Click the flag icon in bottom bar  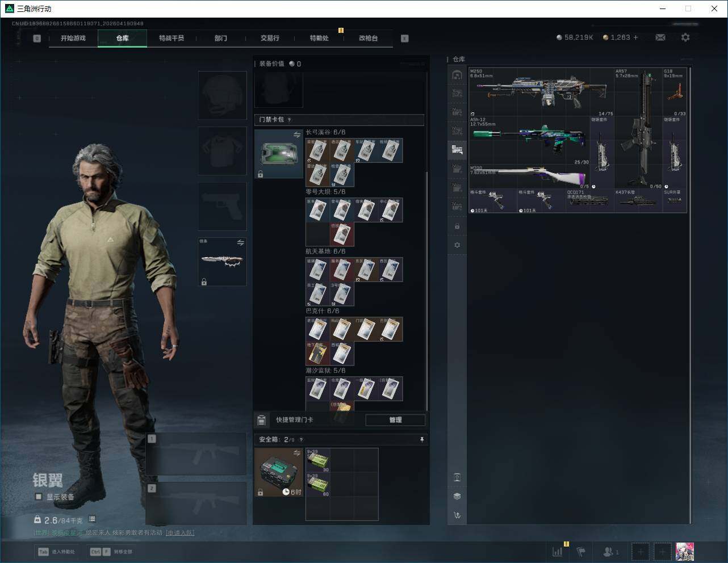point(581,551)
